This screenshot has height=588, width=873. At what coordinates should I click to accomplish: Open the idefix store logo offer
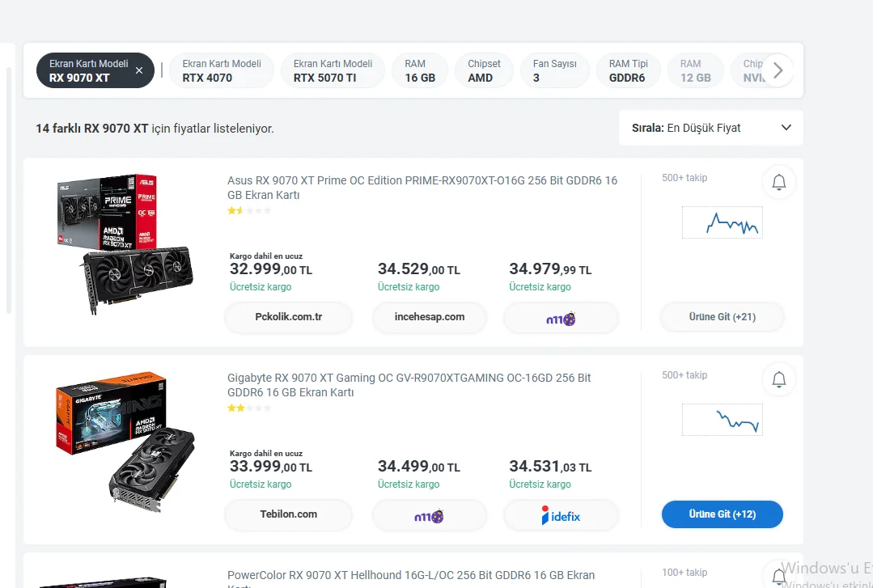pos(561,515)
